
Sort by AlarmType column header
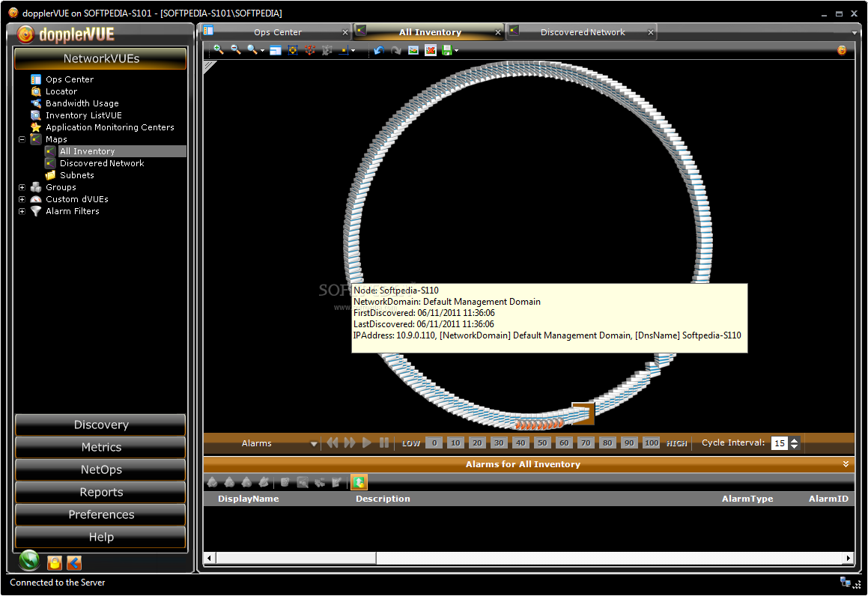coord(747,499)
